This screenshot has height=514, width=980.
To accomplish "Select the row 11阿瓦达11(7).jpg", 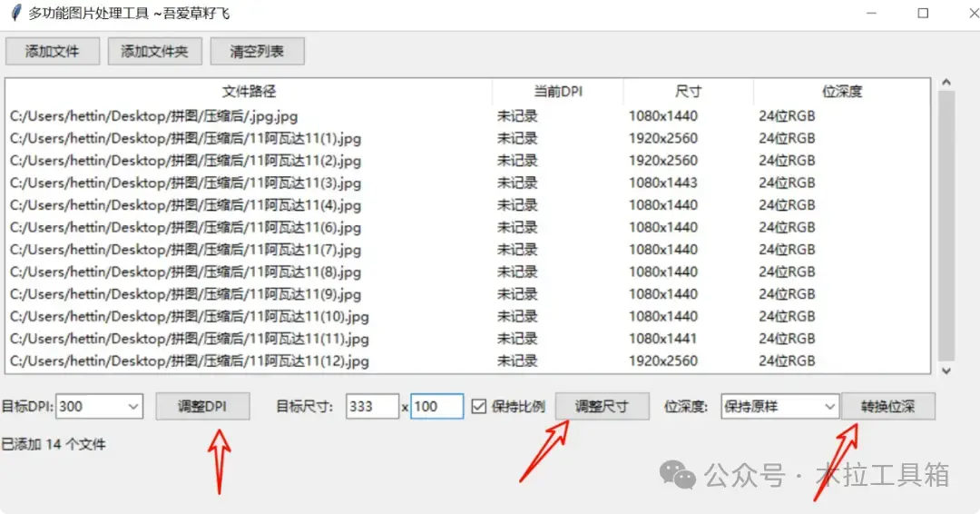I will (x=467, y=250).
